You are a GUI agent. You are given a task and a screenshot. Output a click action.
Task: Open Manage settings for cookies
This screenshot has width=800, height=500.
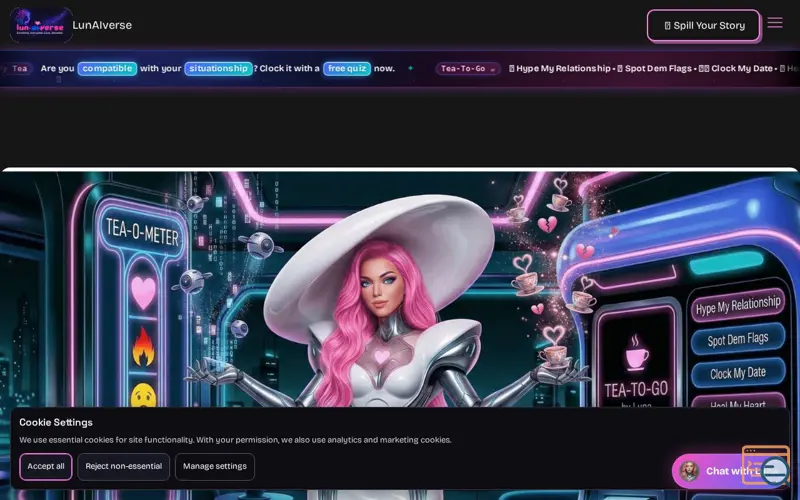215,466
